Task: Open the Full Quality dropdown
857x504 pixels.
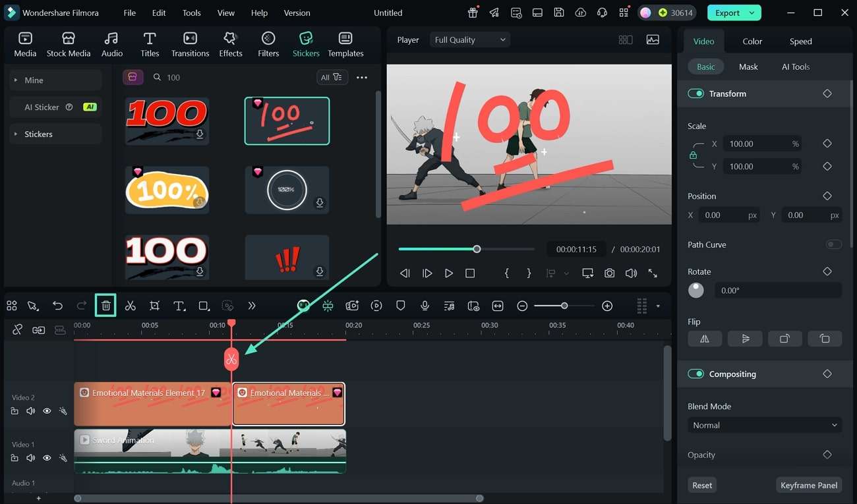Action: point(470,40)
